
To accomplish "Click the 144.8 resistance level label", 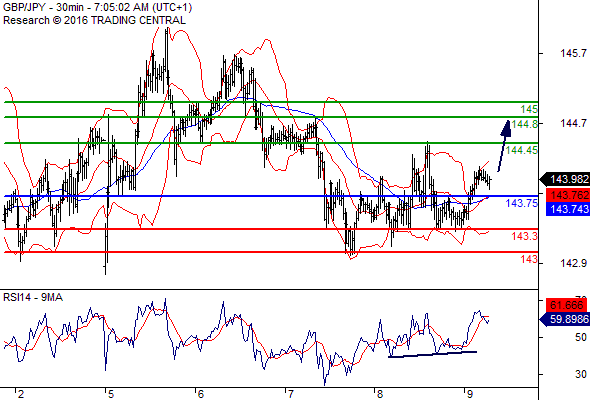I will [x=525, y=124].
